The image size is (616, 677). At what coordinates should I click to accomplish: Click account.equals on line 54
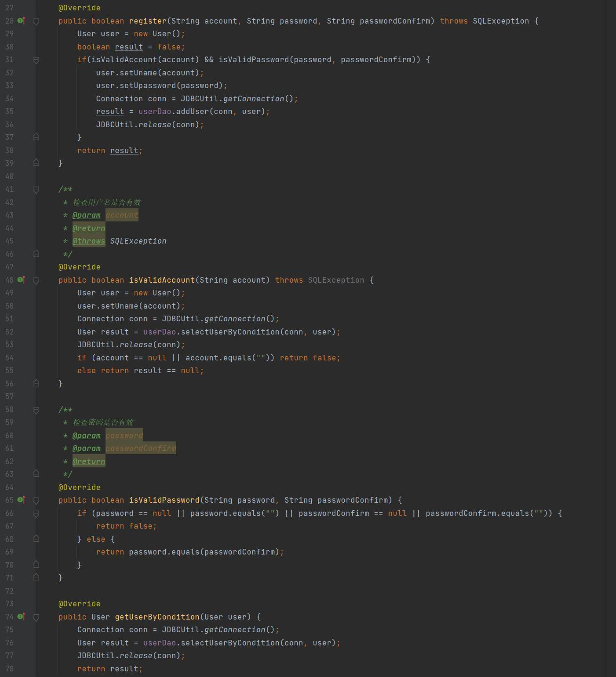point(219,358)
